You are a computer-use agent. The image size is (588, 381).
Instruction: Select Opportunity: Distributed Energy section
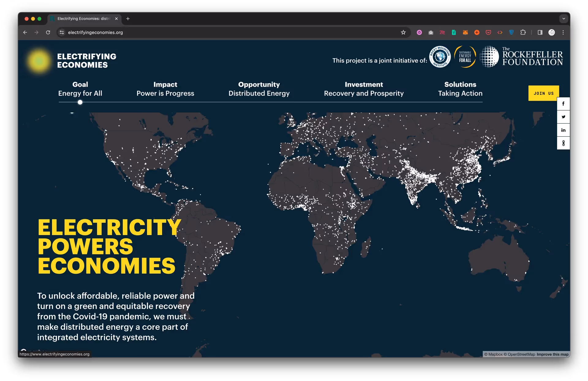click(259, 89)
